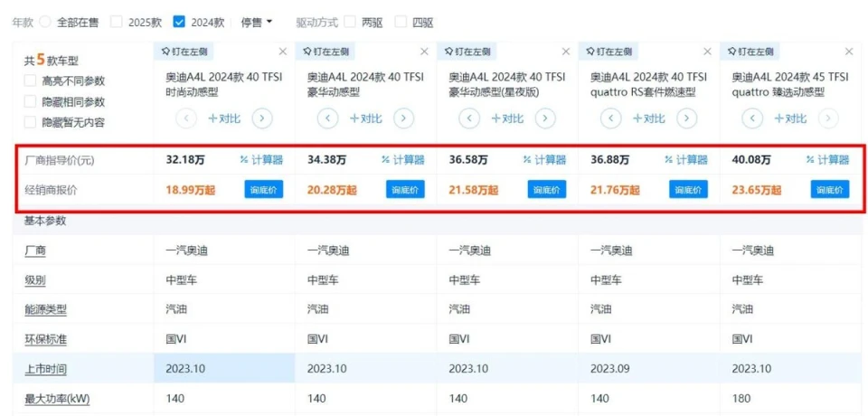Click the 180 max power value
The width and height of the screenshot is (868, 416).
(741, 398)
